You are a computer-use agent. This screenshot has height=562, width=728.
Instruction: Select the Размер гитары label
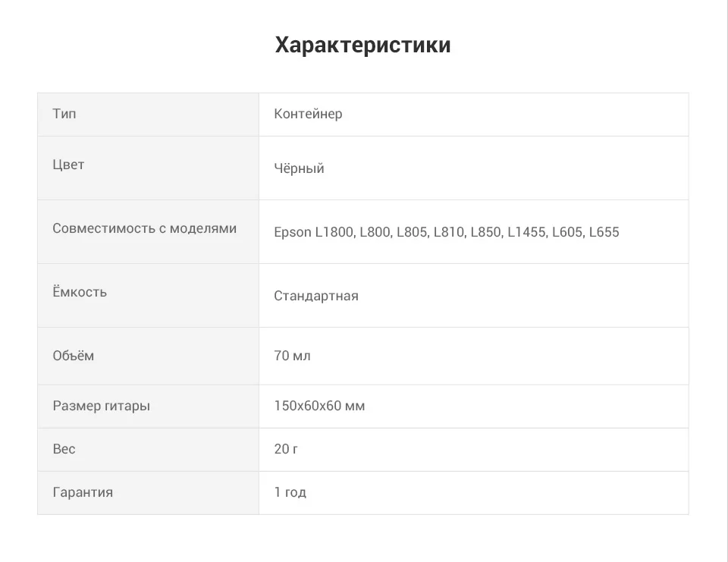(x=101, y=406)
